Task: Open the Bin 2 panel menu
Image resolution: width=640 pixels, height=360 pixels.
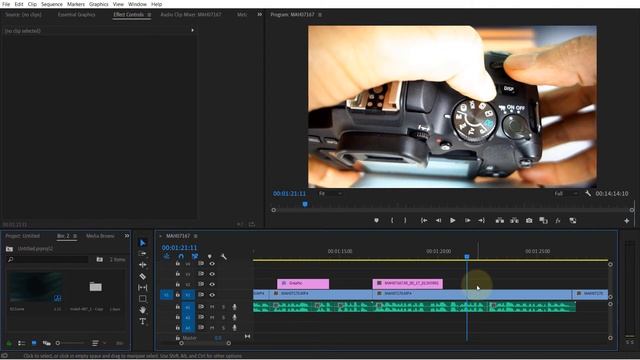Action: tap(75, 236)
